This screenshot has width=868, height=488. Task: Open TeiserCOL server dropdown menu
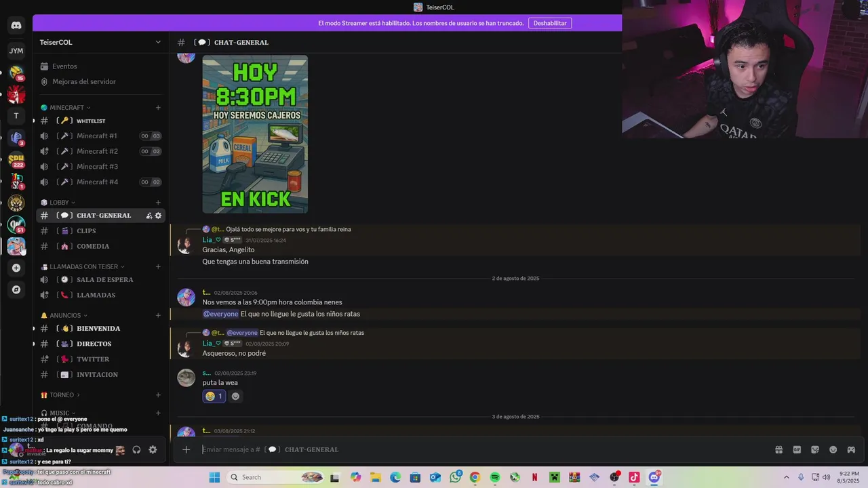coord(100,42)
